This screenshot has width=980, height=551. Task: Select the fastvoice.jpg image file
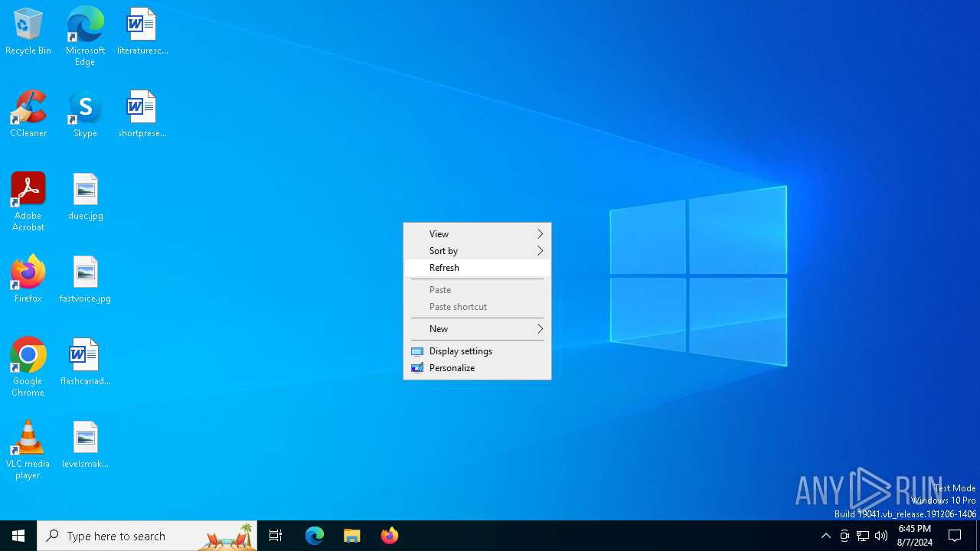[x=85, y=279]
